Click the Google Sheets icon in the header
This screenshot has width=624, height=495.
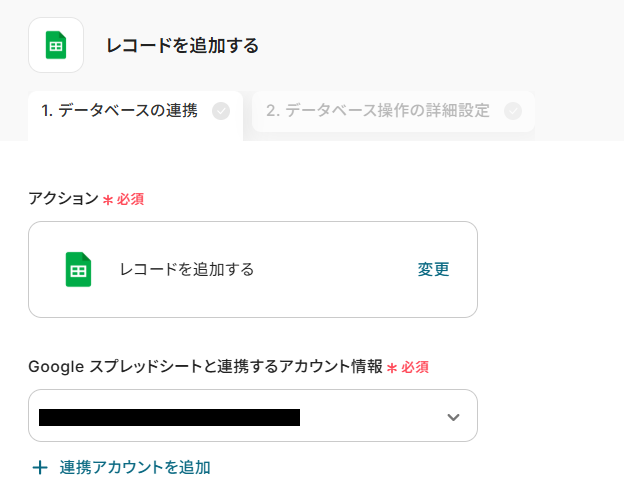click(x=56, y=45)
